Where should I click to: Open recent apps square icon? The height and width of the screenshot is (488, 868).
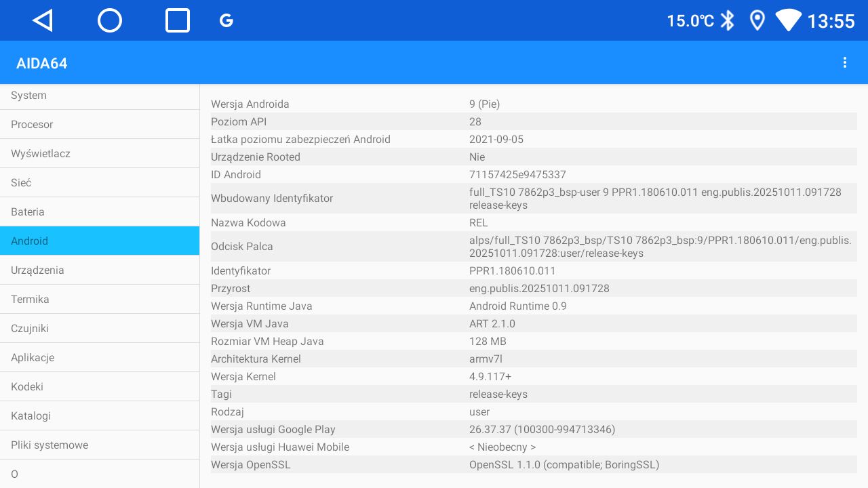click(178, 20)
